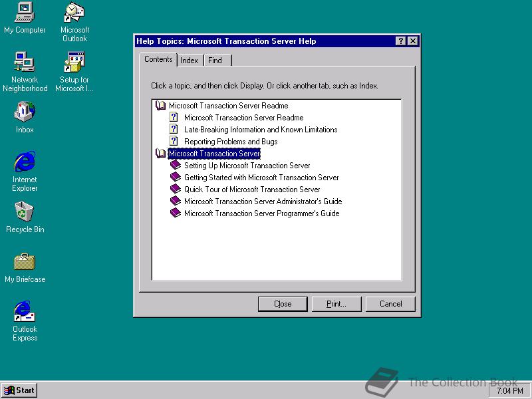Expand purple book for Programmer's Guide
This screenshot has height=399, width=532.
(176, 213)
